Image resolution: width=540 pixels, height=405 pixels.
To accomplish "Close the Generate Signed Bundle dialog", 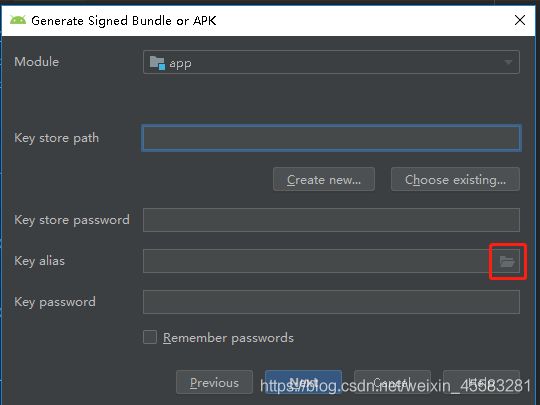I will (x=520, y=20).
